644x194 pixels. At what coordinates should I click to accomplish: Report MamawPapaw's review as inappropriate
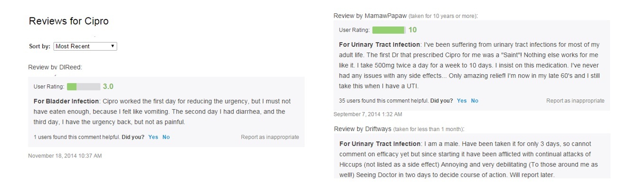[x=575, y=101]
